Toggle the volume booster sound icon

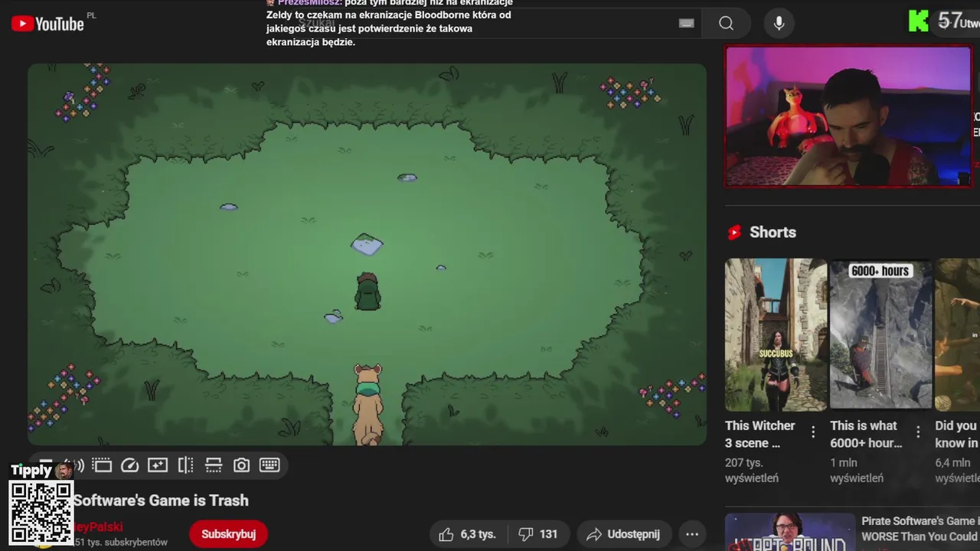point(79,465)
